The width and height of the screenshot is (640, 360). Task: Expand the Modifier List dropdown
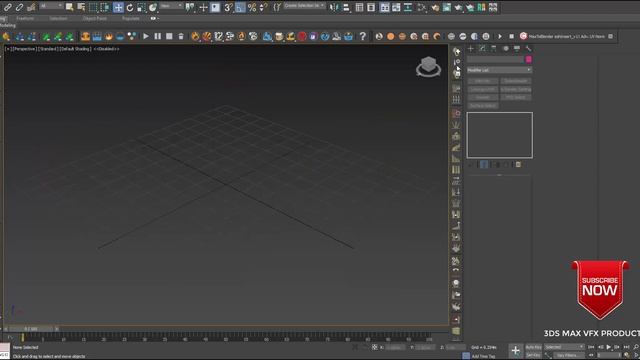[499, 70]
